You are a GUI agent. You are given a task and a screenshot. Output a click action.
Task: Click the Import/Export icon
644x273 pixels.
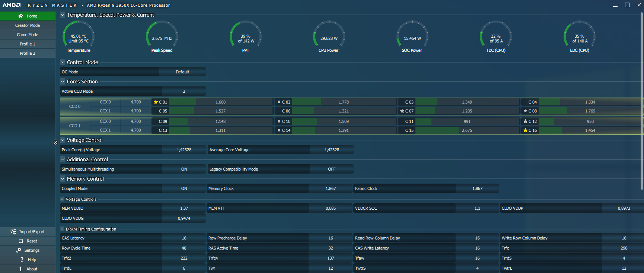click(13, 232)
